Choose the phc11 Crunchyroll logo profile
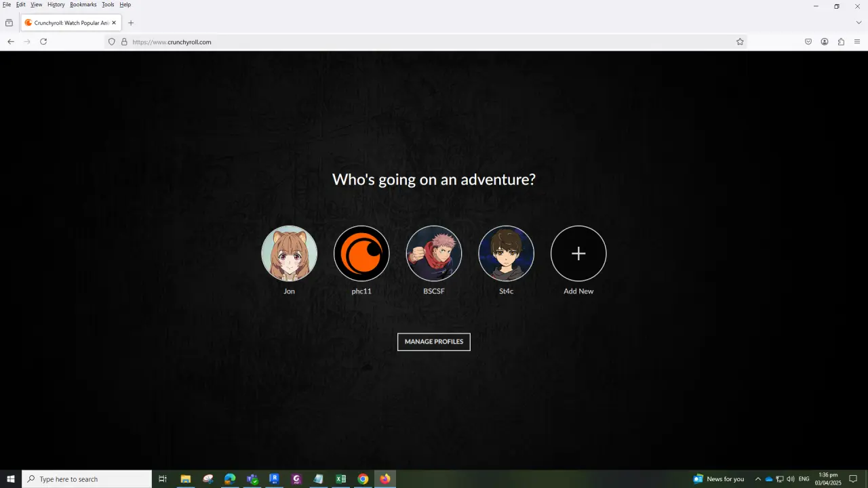The height and width of the screenshot is (488, 868). 361,253
